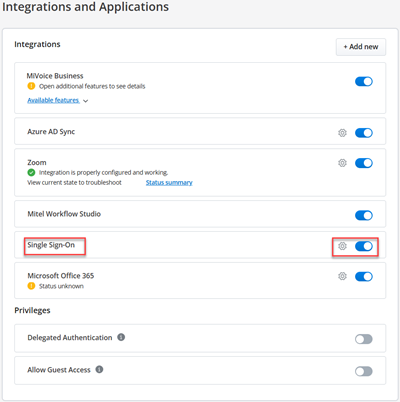The height and width of the screenshot is (402, 400).
Task: Click MiVoice Business warning status icon
Action: point(31,86)
